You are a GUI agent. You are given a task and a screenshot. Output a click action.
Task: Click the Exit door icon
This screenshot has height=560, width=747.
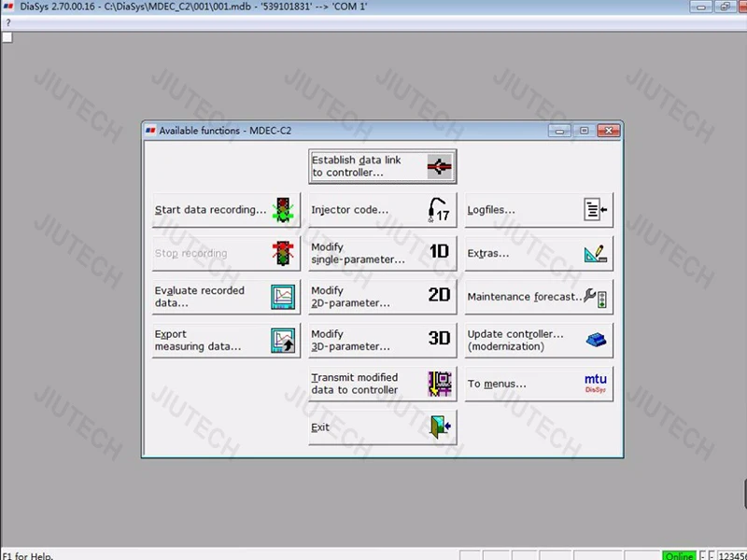tap(439, 427)
